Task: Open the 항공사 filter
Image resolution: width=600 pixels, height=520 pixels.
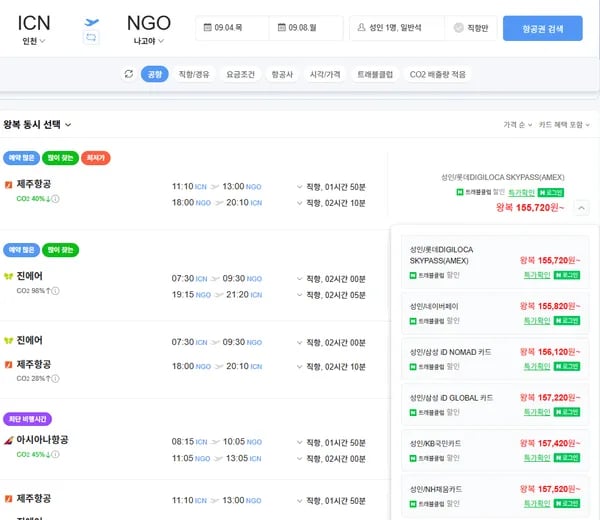Action: (282, 74)
